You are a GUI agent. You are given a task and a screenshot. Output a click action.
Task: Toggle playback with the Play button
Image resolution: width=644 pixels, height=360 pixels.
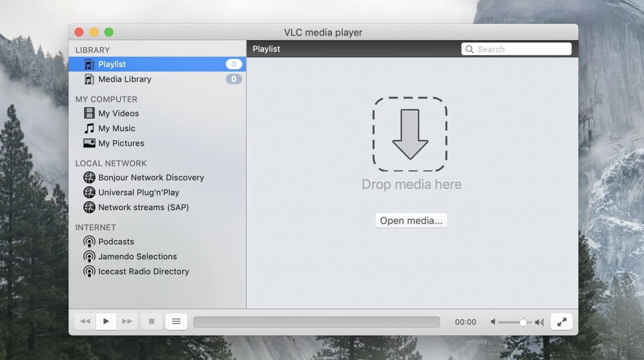click(106, 321)
